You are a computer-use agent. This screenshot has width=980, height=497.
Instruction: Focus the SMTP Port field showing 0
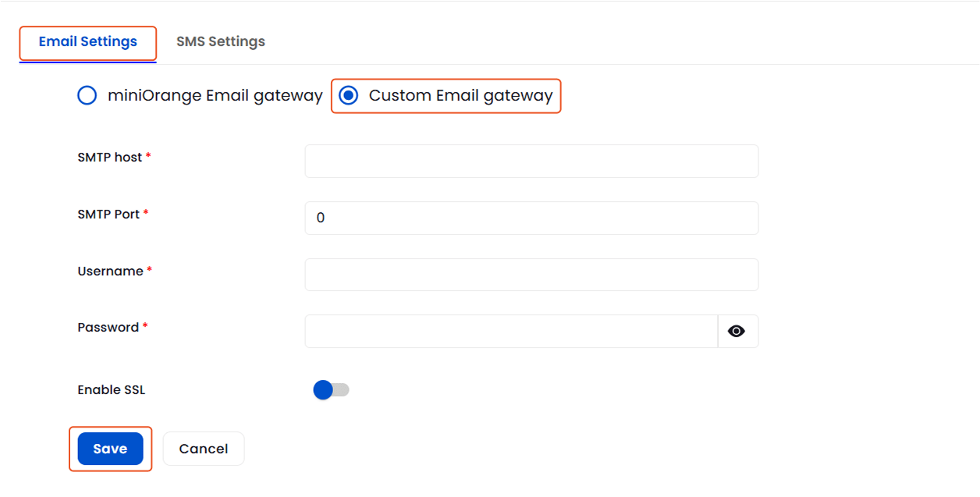click(x=531, y=218)
